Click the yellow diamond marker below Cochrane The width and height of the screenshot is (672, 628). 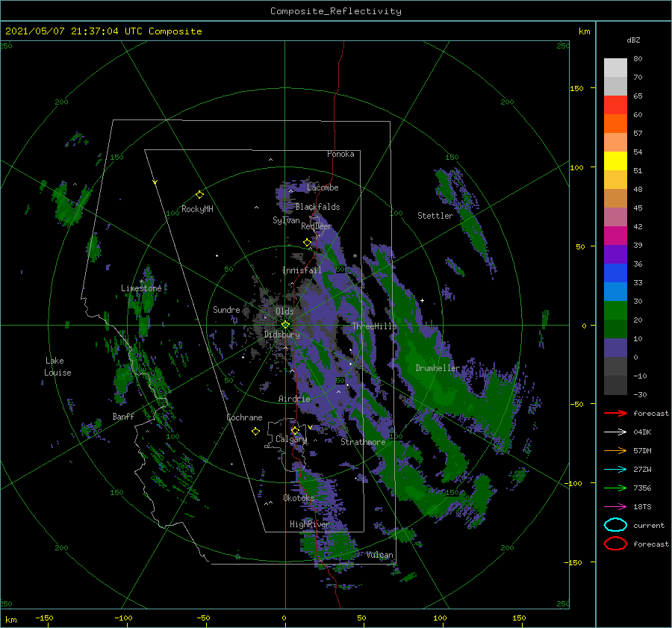pos(255,432)
